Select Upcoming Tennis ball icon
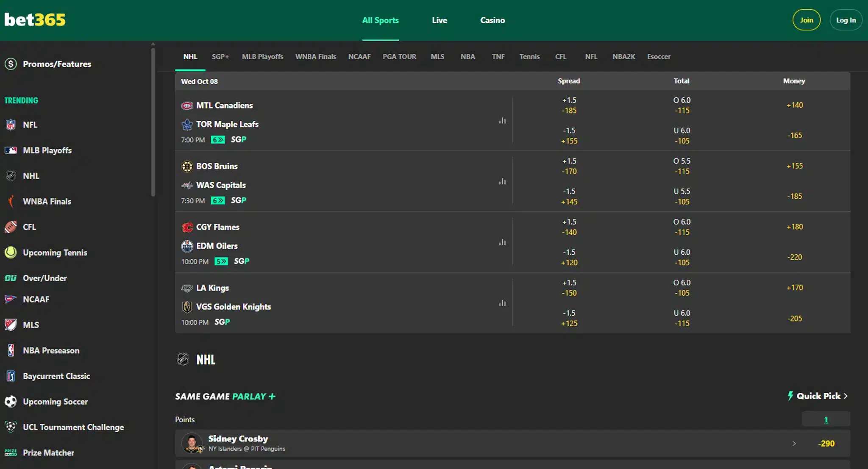The width and height of the screenshot is (868, 469). (x=11, y=253)
